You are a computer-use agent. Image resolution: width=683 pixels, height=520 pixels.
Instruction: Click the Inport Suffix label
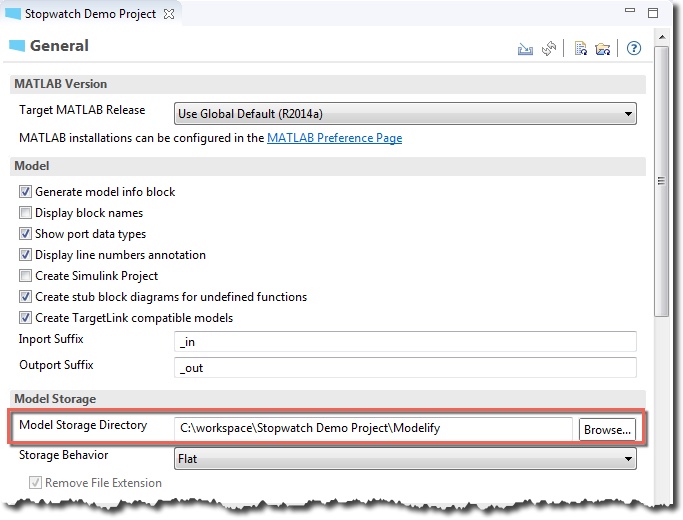[51, 339]
